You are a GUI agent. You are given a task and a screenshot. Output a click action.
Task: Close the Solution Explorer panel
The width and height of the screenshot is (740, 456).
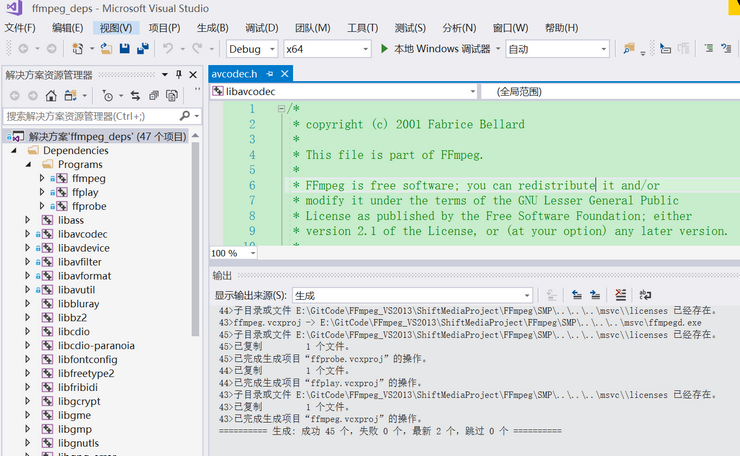193,75
